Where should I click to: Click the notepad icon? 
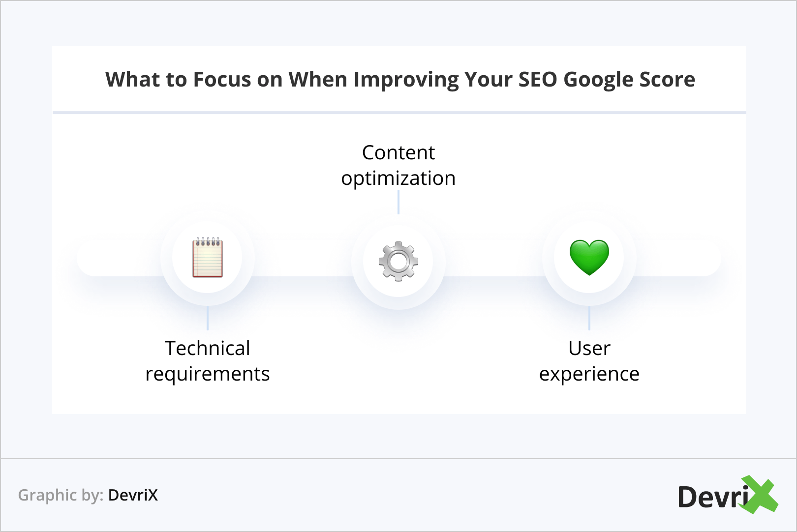click(x=207, y=258)
